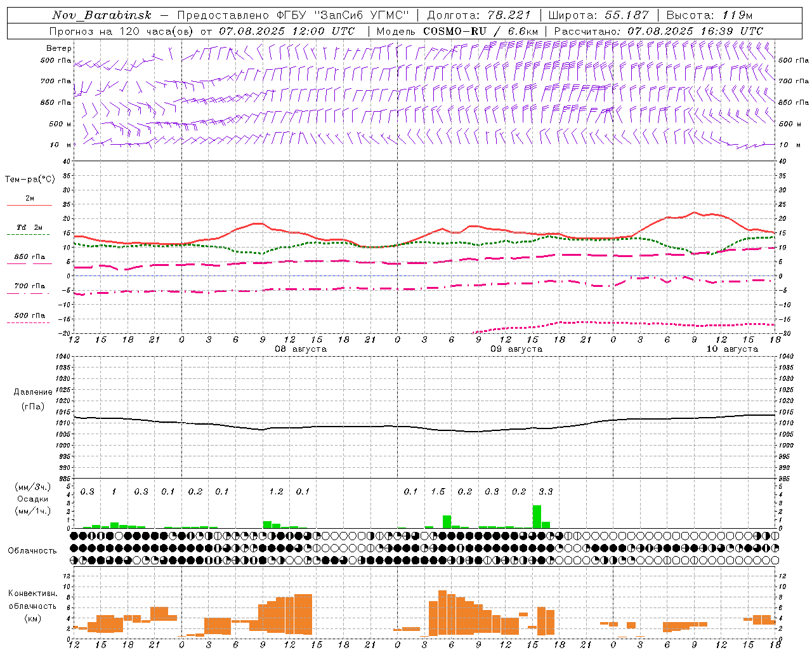
Task: Click the 'Ветер' wind panel label
Action: (x=58, y=48)
